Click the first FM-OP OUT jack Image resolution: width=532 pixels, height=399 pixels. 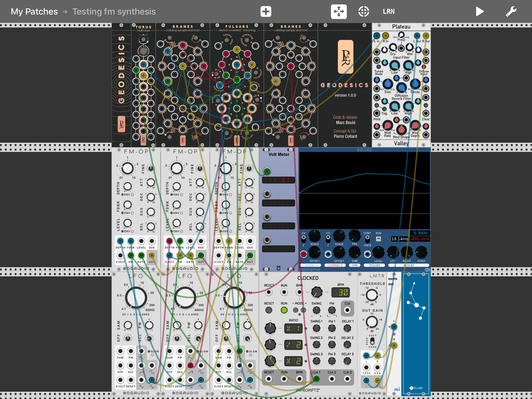pos(152,255)
